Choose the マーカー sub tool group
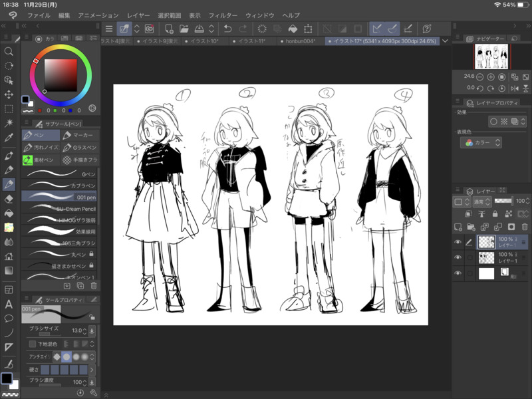Image resolution: width=532 pixels, height=399 pixels. click(x=78, y=135)
